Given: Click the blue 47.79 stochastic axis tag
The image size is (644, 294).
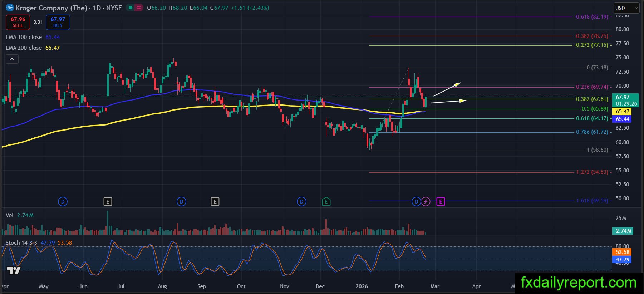Looking at the screenshot, I should pos(623,260).
